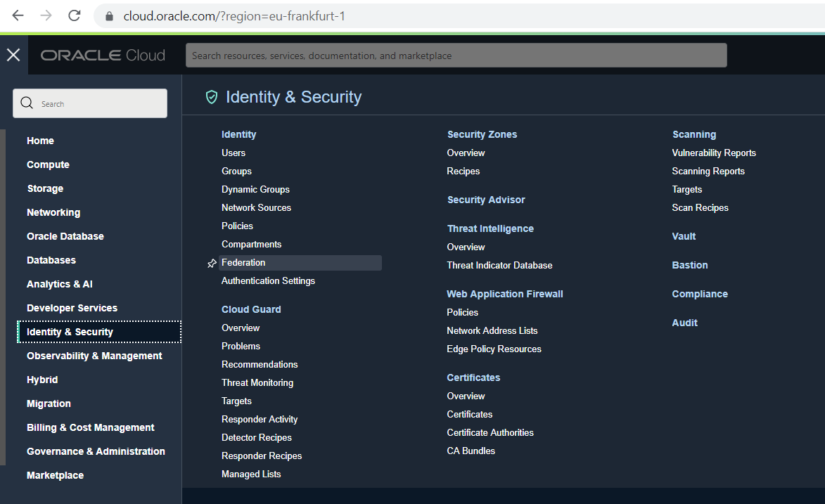Click the pin icon next to Federation
Image resolution: width=825 pixels, height=504 pixels.
tap(212, 263)
